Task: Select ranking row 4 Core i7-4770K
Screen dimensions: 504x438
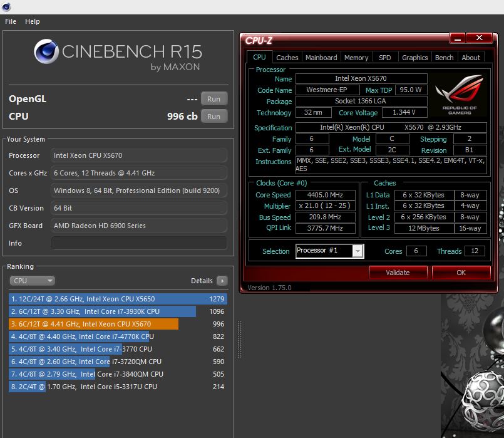Action: (x=118, y=336)
